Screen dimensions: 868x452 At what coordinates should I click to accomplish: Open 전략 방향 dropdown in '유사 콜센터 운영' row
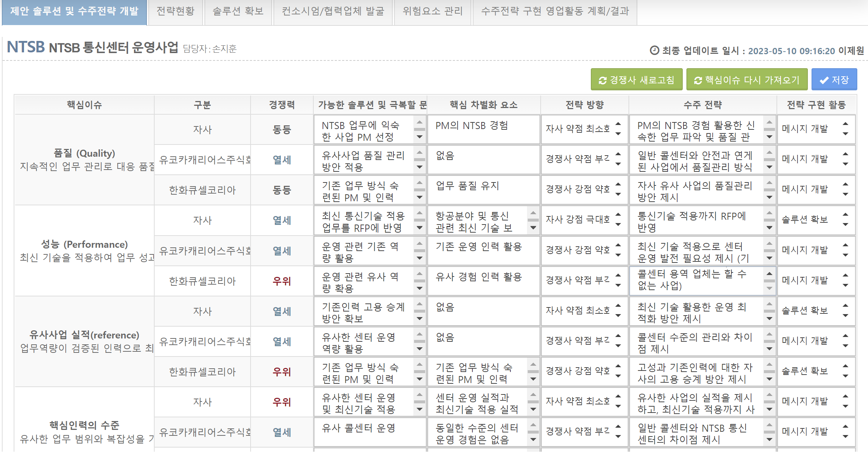(x=585, y=432)
